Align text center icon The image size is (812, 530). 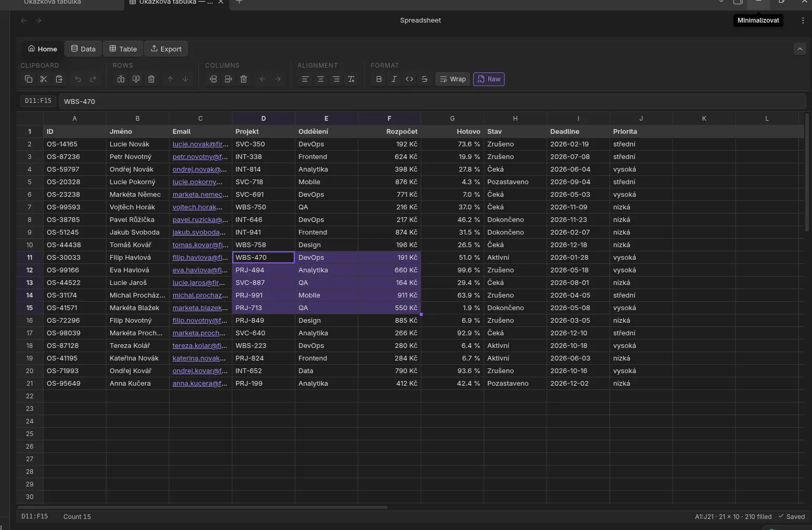coord(320,79)
